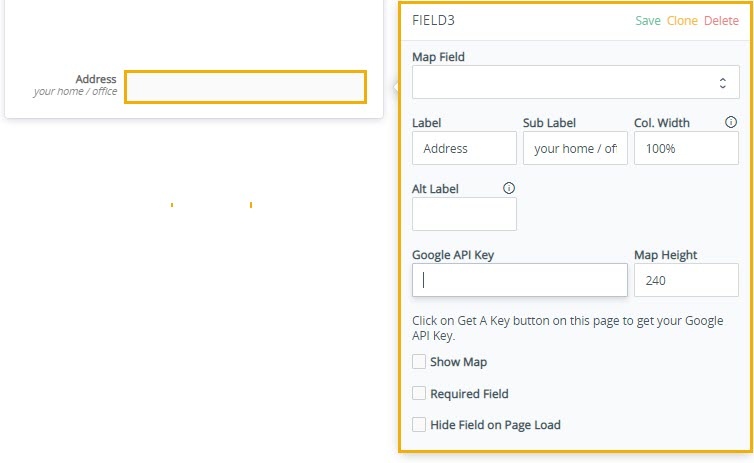The width and height of the screenshot is (754, 463).
Task: Click the Map Height heading
Action: [666, 255]
